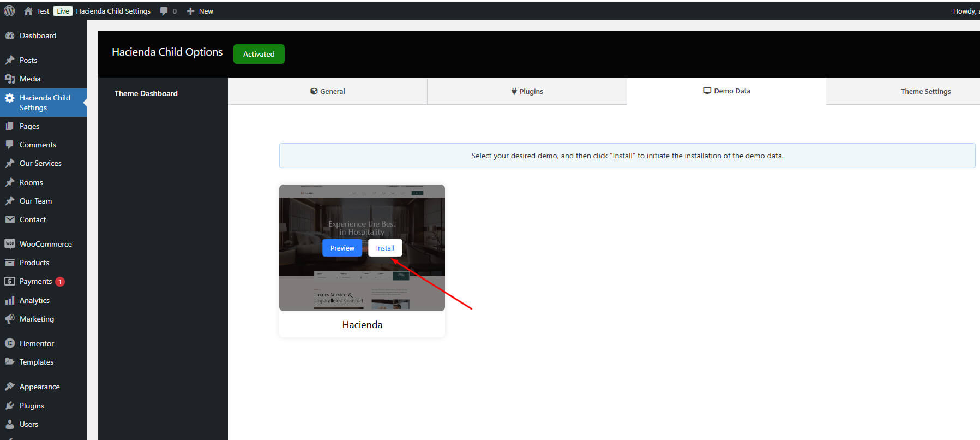Click the Appearance paintbrush icon
Viewport: 980px width, 440px height.
(10, 387)
